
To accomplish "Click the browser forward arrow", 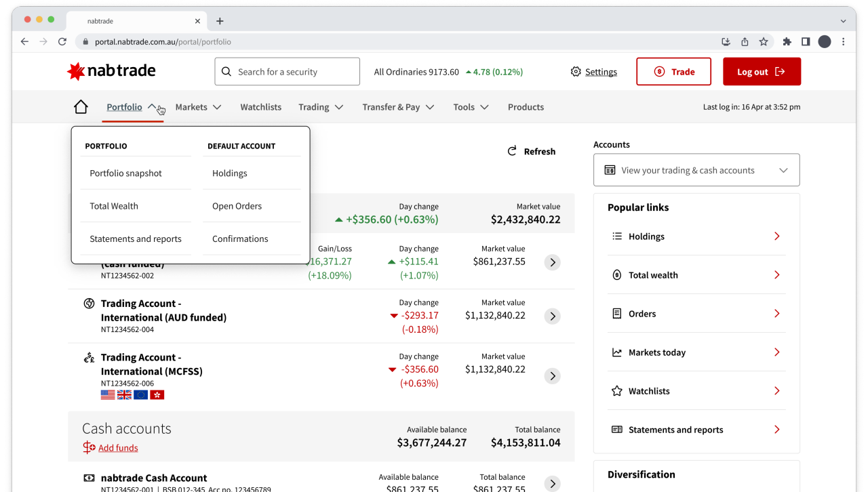I will (43, 41).
